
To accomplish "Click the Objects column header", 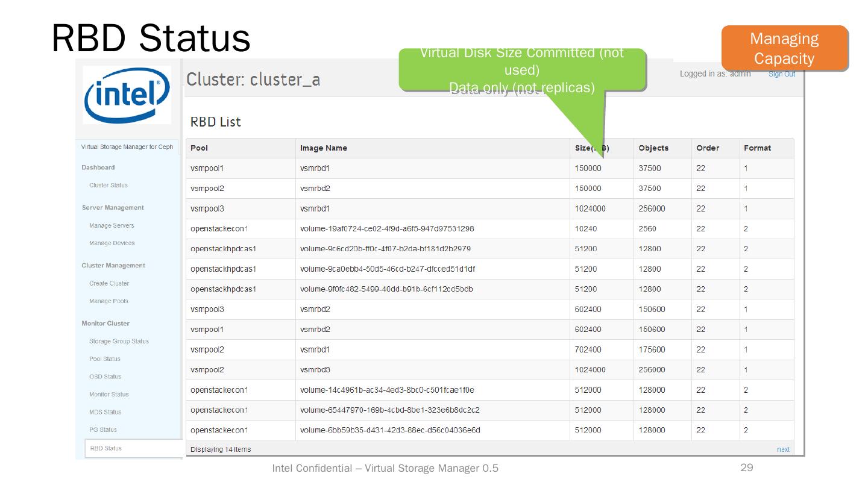I will tap(653, 148).
